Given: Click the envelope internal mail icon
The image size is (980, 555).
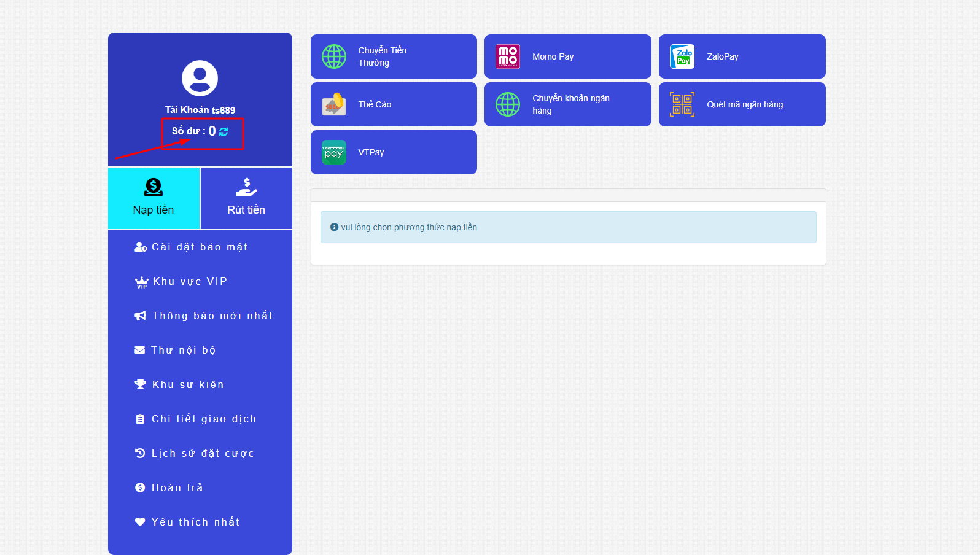Looking at the screenshot, I should pyautogui.click(x=140, y=350).
